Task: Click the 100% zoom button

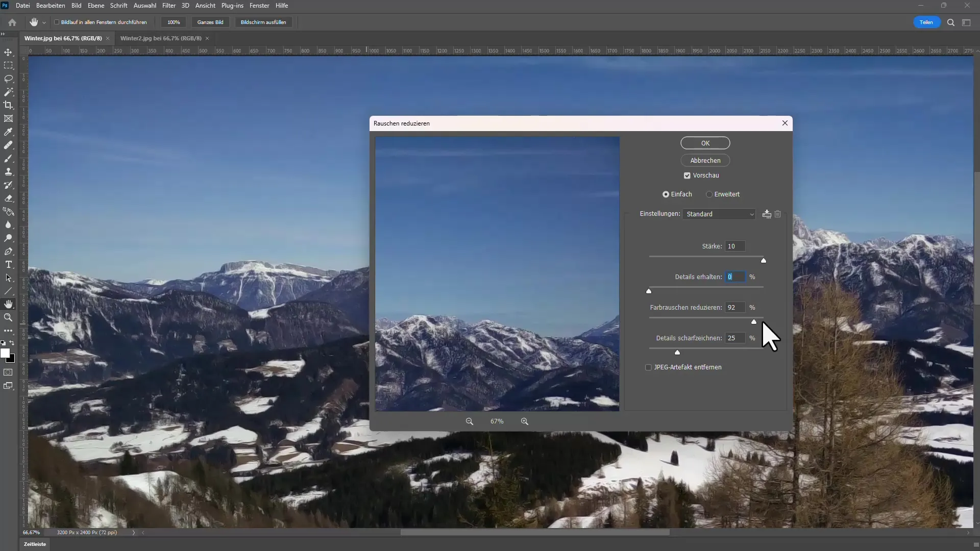Action: 174,22
